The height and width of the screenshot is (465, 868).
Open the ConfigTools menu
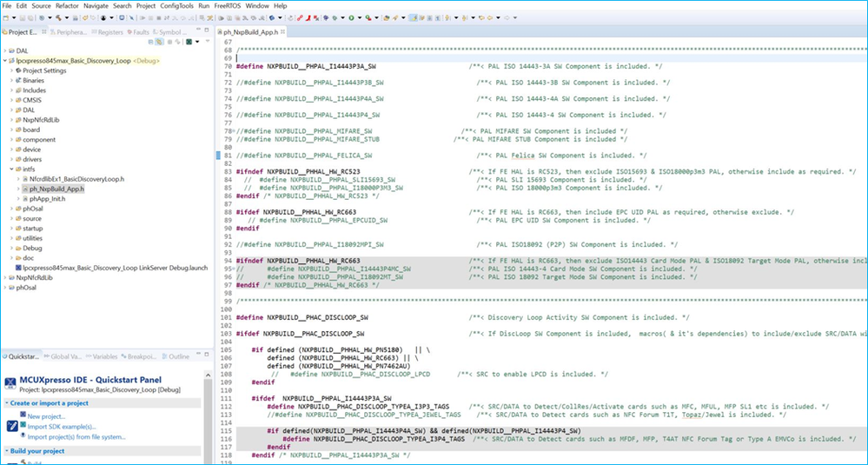pos(177,6)
